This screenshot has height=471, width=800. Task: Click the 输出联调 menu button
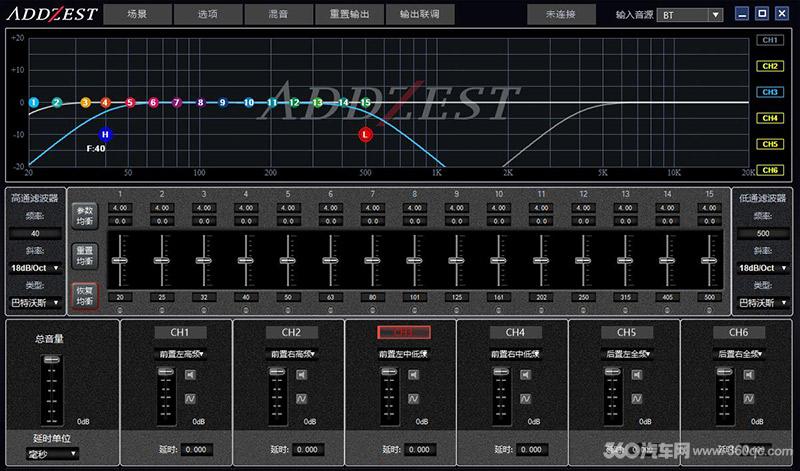pyautogui.click(x=420, y=14)
